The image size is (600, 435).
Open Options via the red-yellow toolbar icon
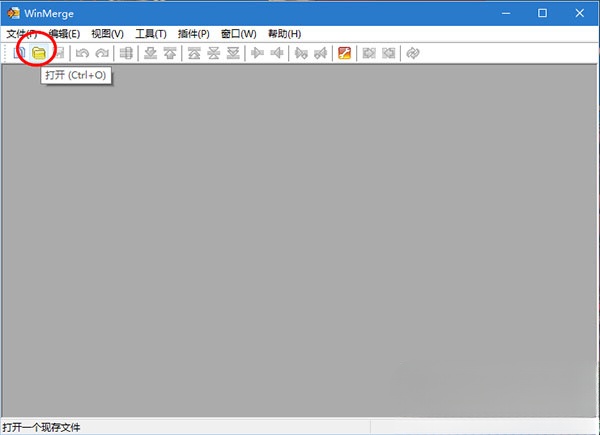pos(344,53)
